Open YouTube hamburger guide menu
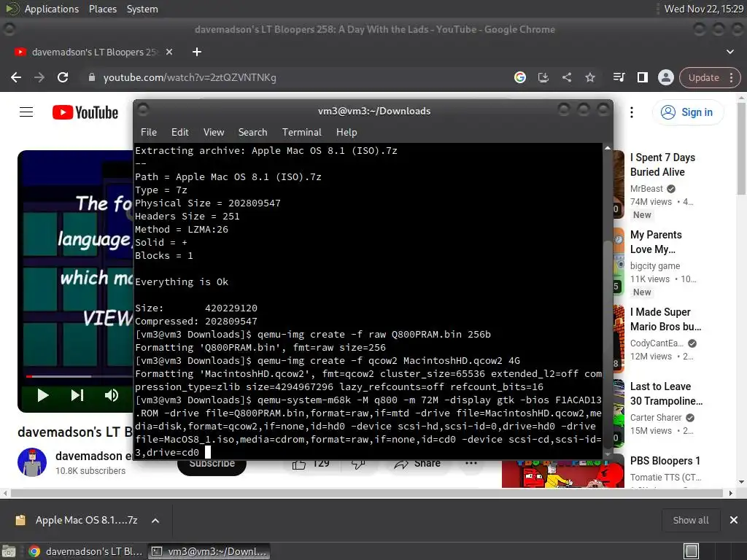747x560 pixels. [26, 112]
